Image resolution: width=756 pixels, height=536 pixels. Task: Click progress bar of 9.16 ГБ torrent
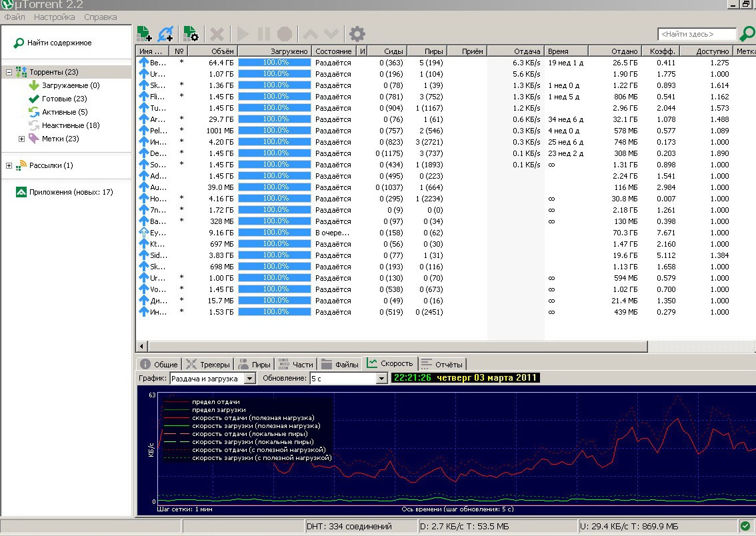click(x=275, y=232)
